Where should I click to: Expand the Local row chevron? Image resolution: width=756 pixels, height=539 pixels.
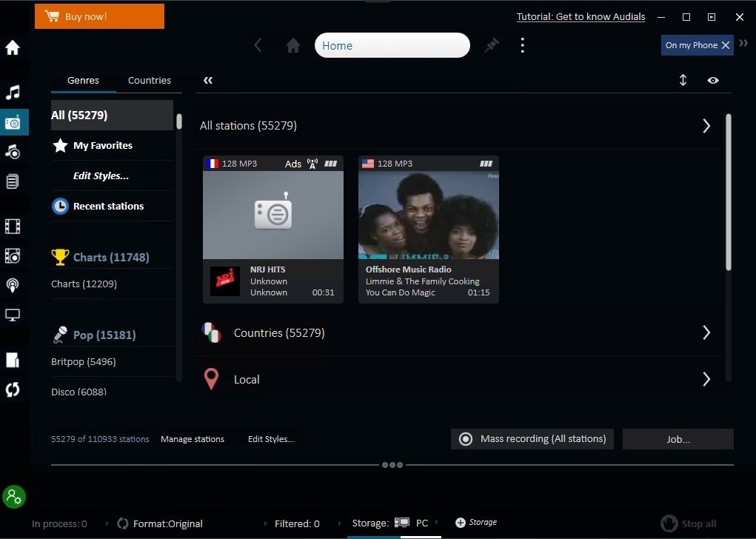point(706,379)
